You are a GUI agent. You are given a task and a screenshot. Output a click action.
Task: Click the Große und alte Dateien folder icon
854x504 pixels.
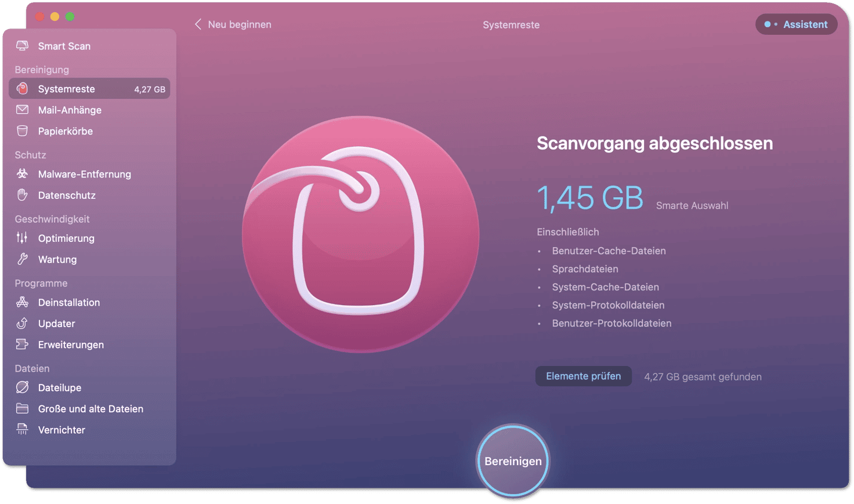point(22,409)
